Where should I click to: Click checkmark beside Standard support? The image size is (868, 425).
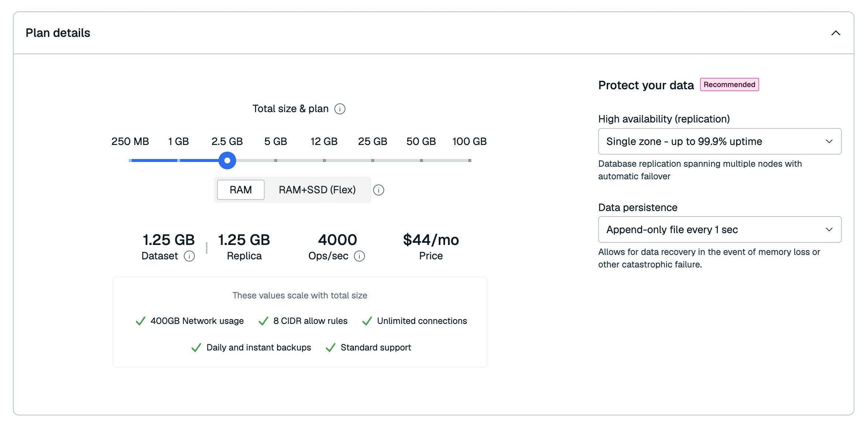[331, 348]
